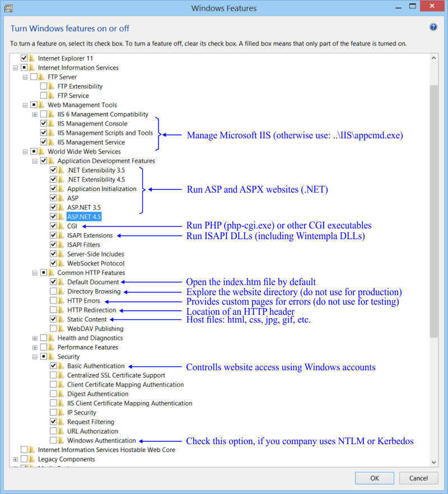Uncheck the Basic Authentication checkbox

[x=53, y=366]
